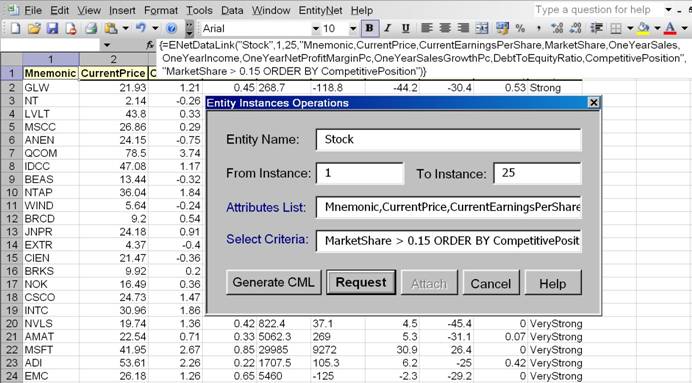Viewport: 692px width, 383px height.
Task: Click the Type a question for help box
Action: (598, 10)
